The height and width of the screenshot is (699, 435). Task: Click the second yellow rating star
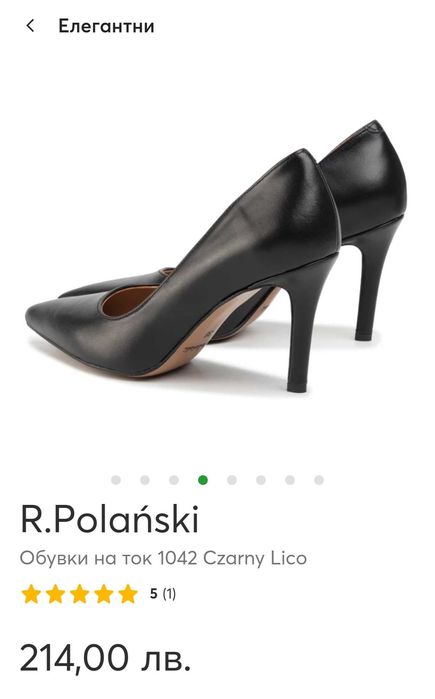click(55, 594)
